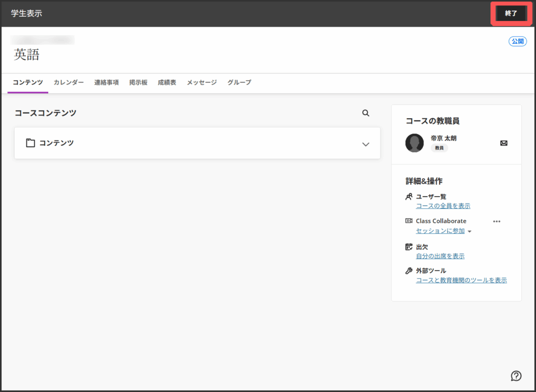Image resolution: width=536 pixels, height=392 pixels.
Task: Click the Class Collaborate video icon
Action: 409,221
